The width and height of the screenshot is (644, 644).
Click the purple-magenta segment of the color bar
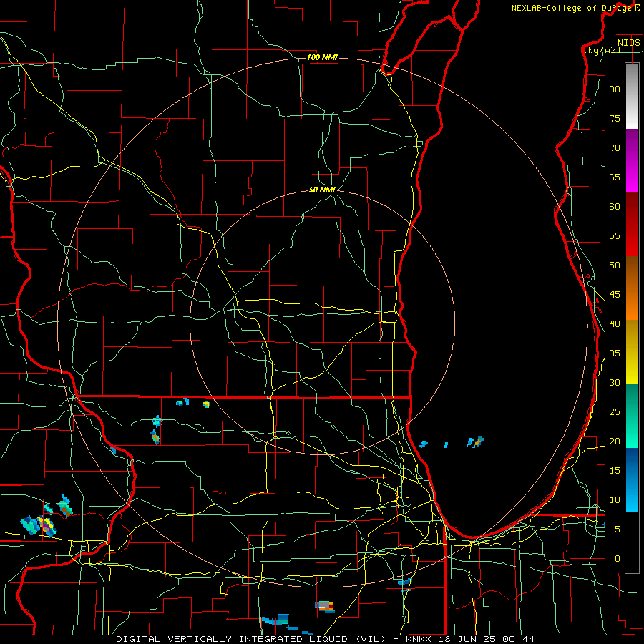(632, 160)
